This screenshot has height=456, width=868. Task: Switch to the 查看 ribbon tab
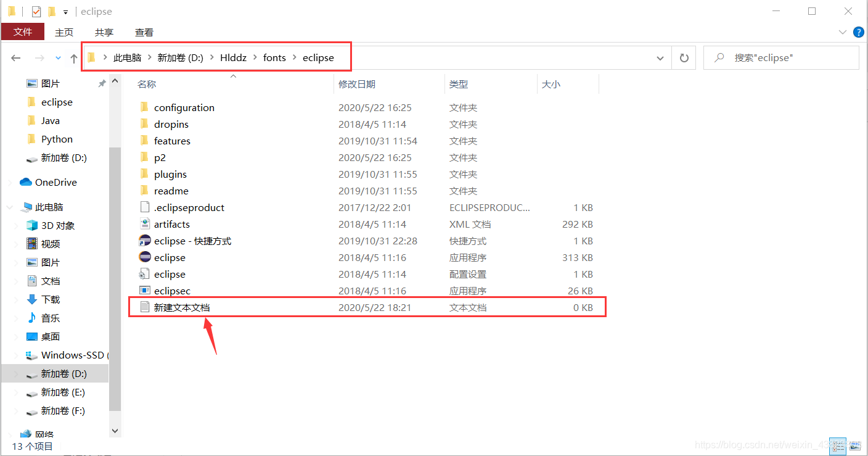coord(144,32)
